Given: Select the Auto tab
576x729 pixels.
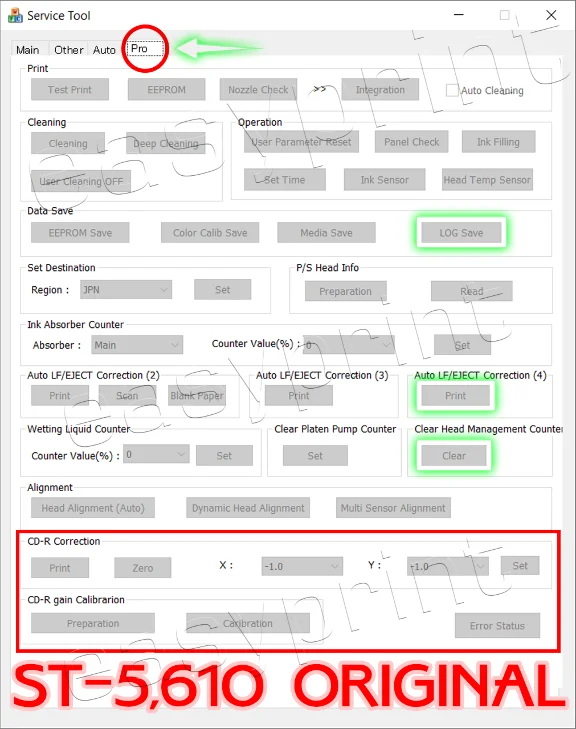Looking at the screenshot, I should point(104,50).
